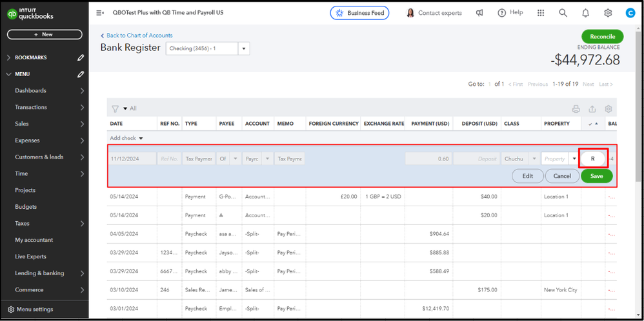Toggle the R reconcile status field

click(592, 159)
